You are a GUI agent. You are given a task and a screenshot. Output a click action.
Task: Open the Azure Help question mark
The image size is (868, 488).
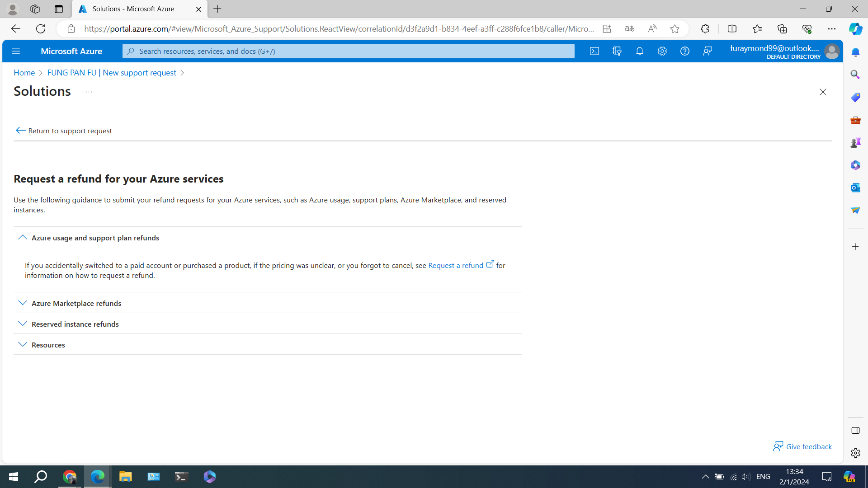tap(685, 51)
